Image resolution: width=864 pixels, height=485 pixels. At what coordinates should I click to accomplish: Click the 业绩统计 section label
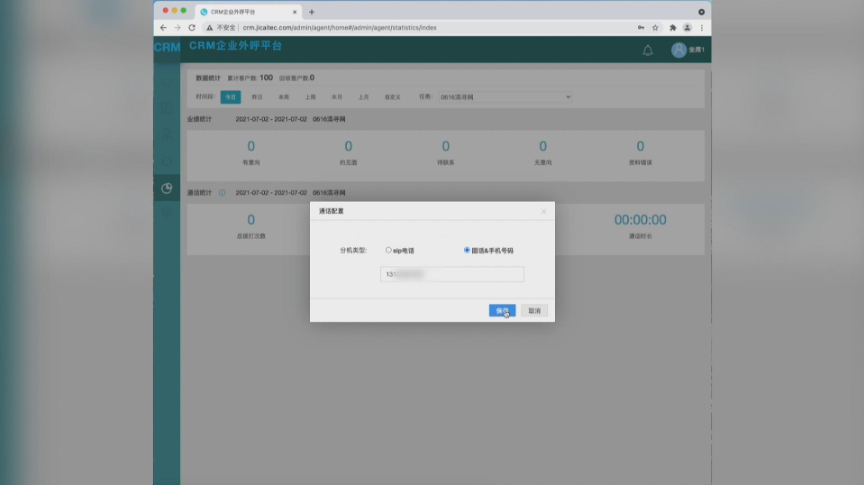click(199, 119)
